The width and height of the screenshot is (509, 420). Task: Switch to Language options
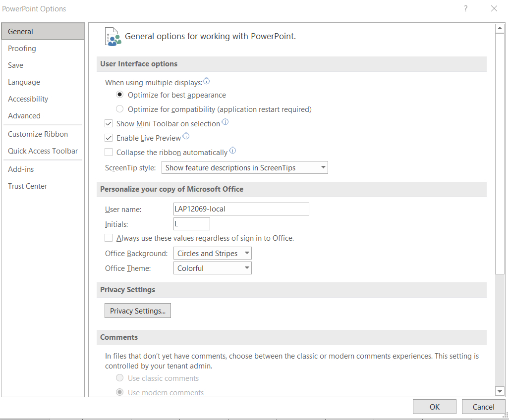coord(43,82)
